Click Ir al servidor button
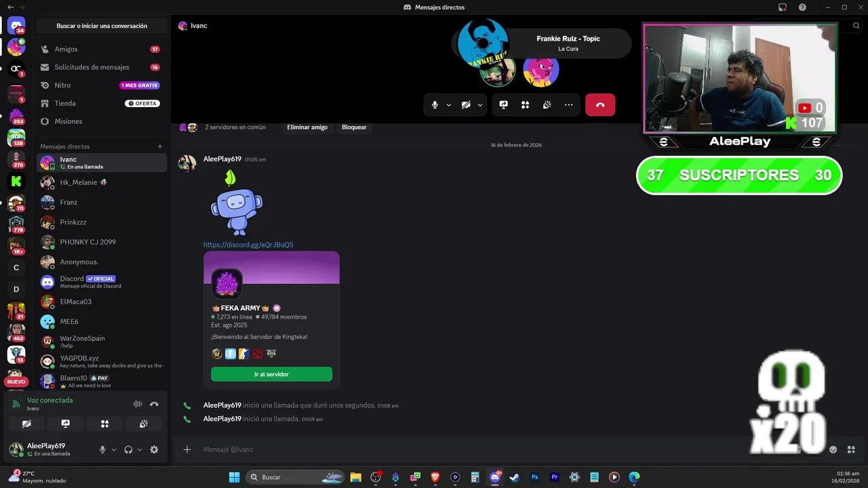This screenshot has width=868, height=488. click(x=271, y=374)
